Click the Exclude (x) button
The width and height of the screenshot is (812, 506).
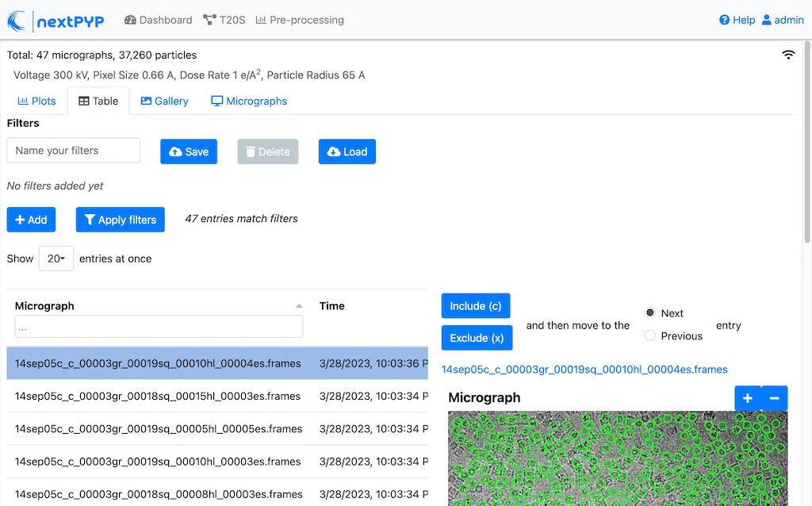click(477, 338)
